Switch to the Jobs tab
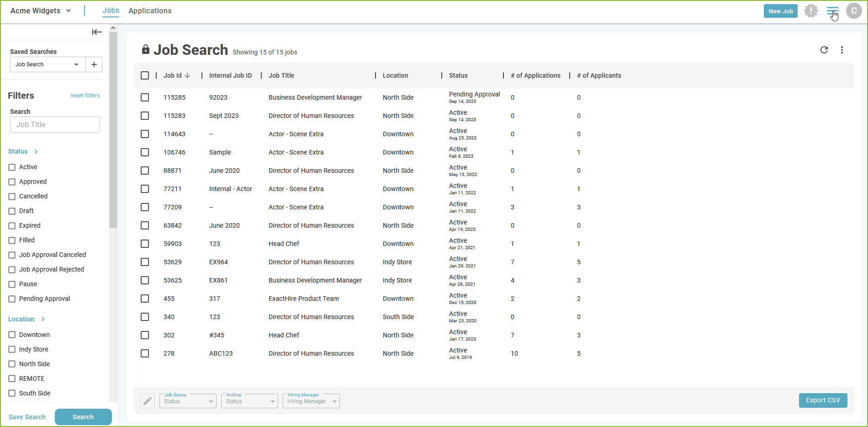 point(111,11)
